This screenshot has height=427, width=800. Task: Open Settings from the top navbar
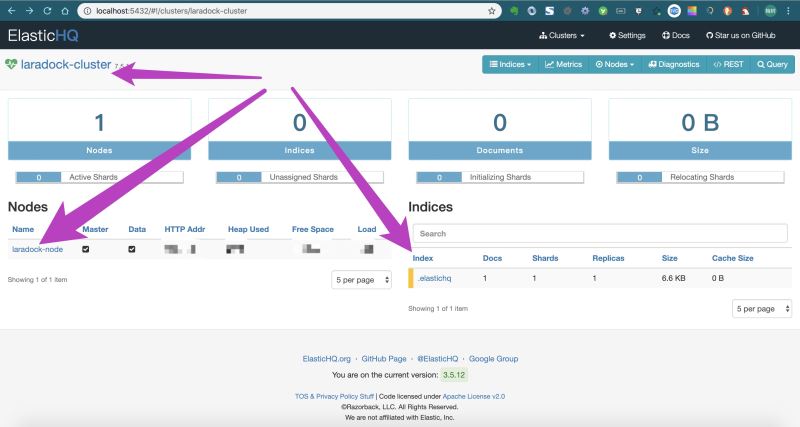[x=627, y=36]
